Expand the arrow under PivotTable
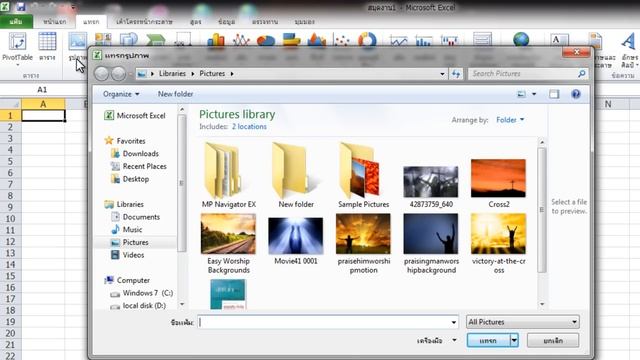 click(17, 65)
